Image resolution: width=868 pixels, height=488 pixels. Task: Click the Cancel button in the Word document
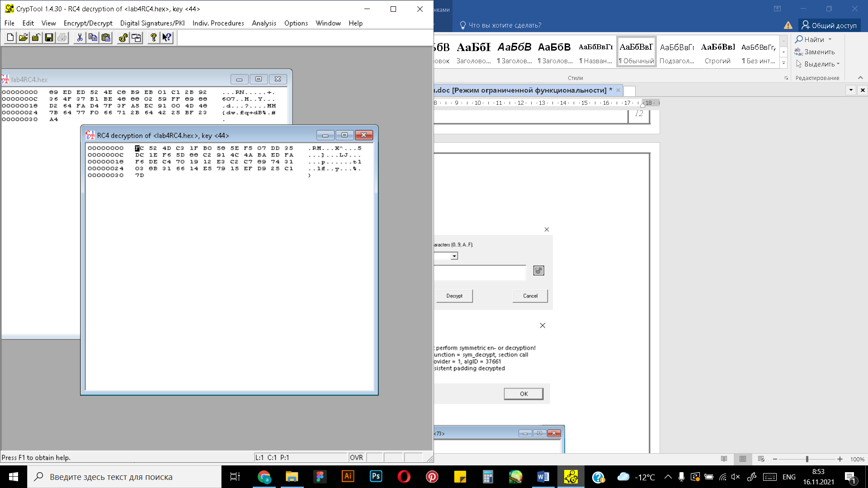point(530,296)
